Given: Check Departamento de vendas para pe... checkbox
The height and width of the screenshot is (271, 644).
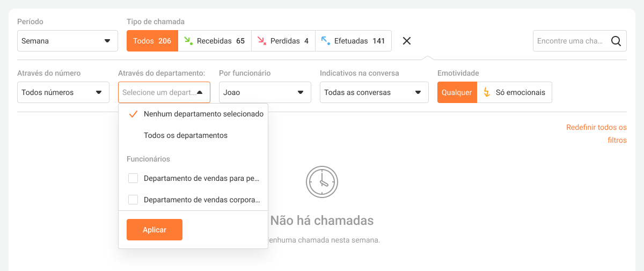Looking at the screenshot, I should 133,178.
